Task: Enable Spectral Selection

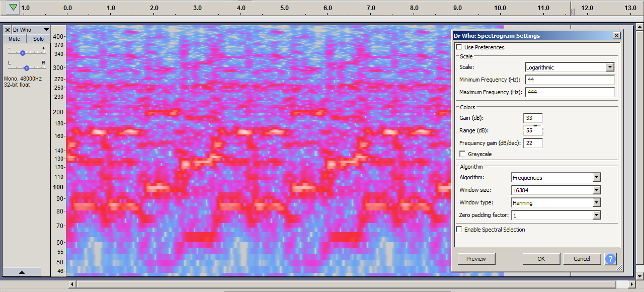Action: click(x=459, y=229)
